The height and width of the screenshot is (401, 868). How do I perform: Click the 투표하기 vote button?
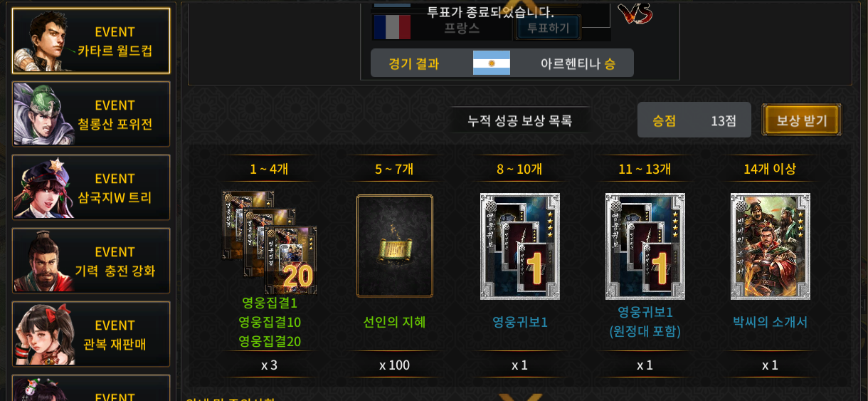[x=549, y=28]
